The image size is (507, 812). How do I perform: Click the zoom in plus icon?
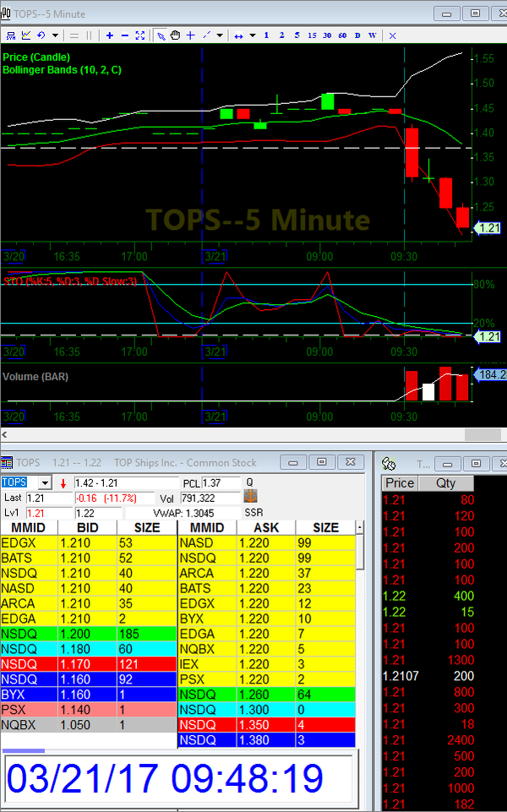[x=110, y=35]
